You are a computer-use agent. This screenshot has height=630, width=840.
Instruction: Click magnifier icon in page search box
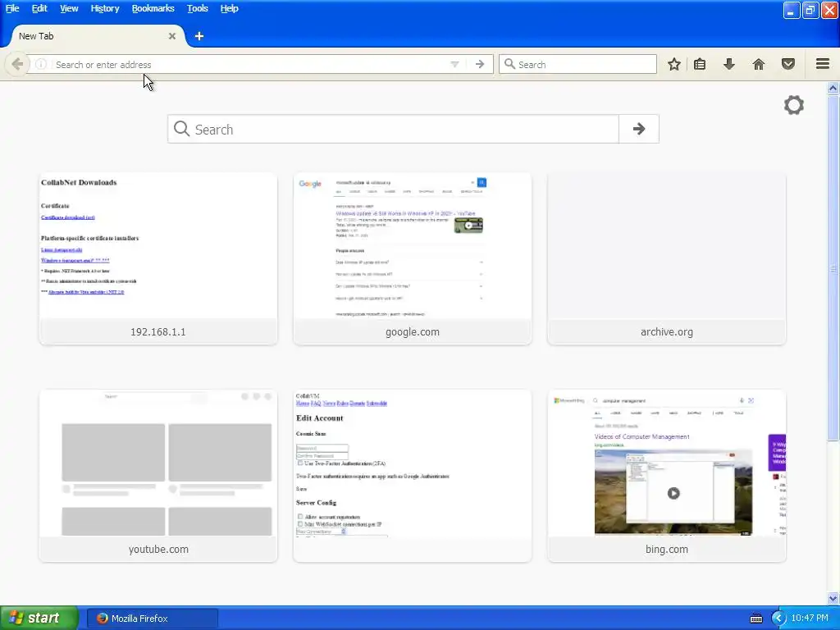pos(181,129)
